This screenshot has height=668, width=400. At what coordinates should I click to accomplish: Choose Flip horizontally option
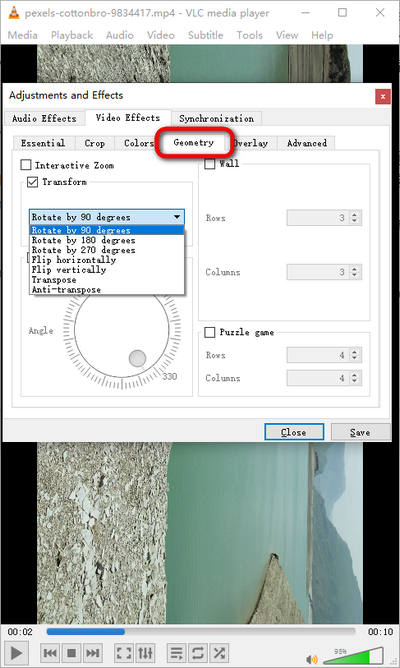tap(106, 260)
